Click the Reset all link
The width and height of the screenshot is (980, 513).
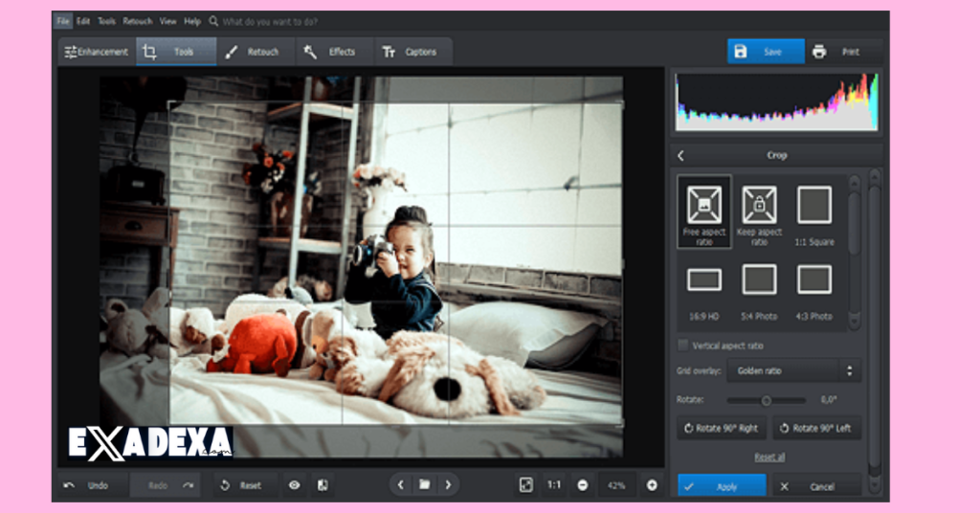(x=769, y=457)
